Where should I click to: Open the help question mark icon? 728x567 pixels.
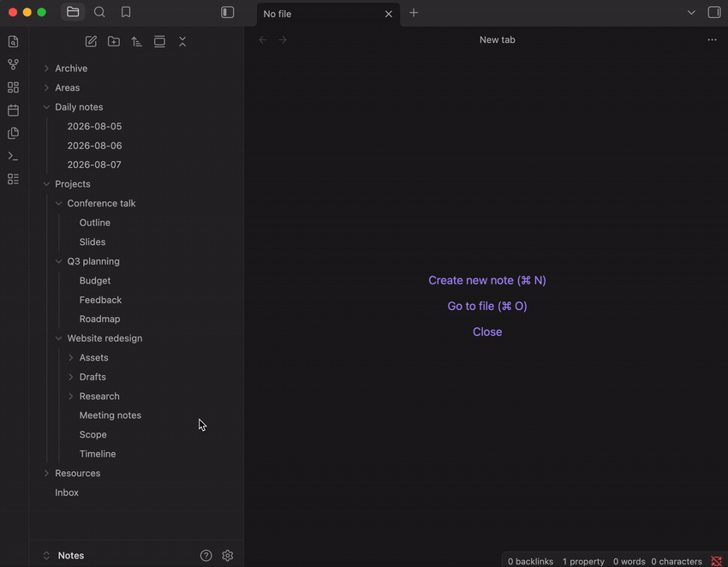click(206, 555)
